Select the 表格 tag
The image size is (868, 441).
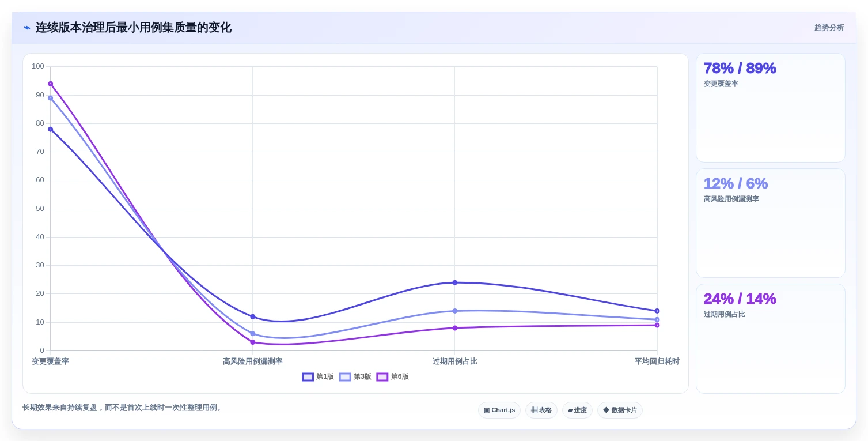[541, 410]
